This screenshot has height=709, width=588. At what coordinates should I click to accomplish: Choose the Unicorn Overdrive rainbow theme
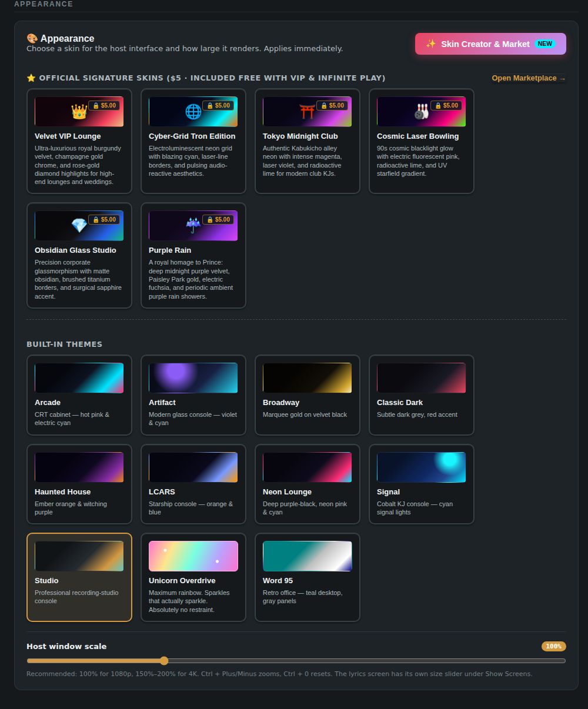pyautogui.click(x=193, y=577)
